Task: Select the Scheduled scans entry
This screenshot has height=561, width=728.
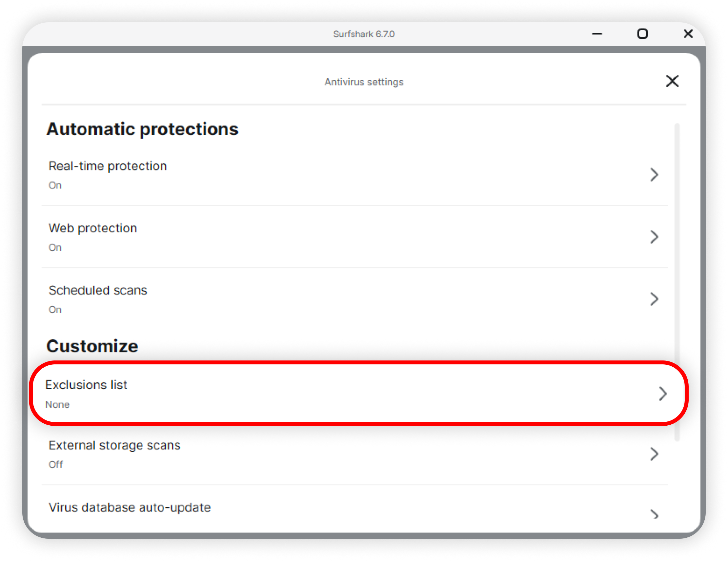Action: click(x=98, y=290)
